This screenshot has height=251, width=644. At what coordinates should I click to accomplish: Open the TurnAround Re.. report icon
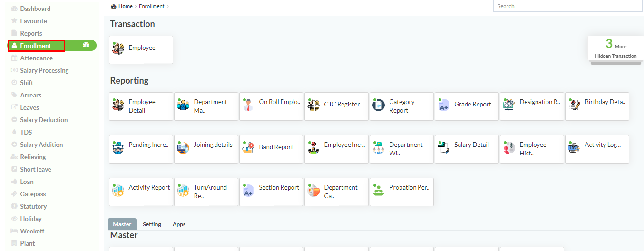coord(183,191)
